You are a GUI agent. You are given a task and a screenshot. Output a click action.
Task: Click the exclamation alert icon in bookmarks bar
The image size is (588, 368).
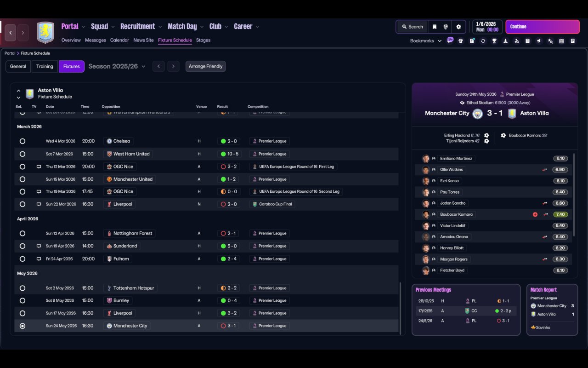472,41
